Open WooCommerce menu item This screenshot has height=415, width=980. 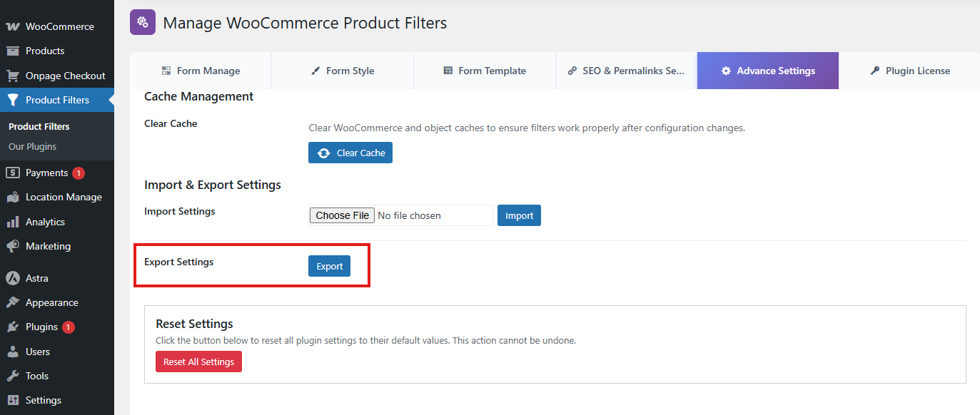57,26
